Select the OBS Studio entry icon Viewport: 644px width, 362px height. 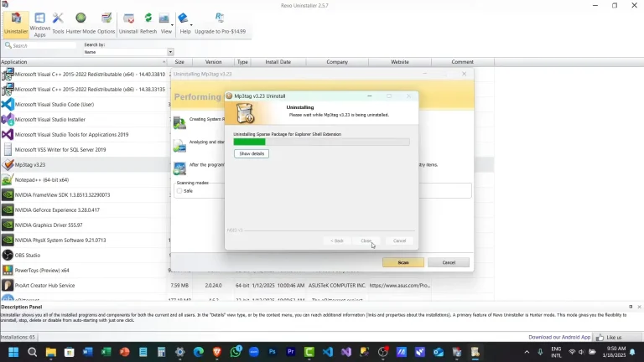coord(8,256)
